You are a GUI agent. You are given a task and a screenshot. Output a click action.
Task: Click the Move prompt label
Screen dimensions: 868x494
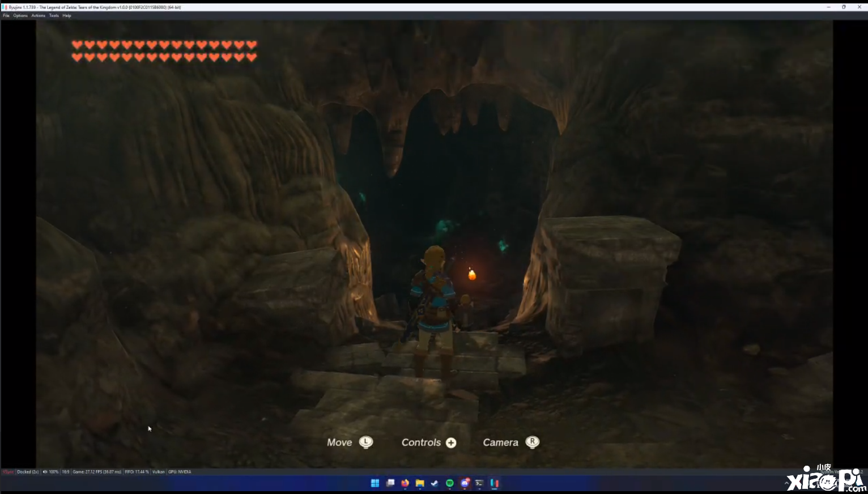(339, 442)
